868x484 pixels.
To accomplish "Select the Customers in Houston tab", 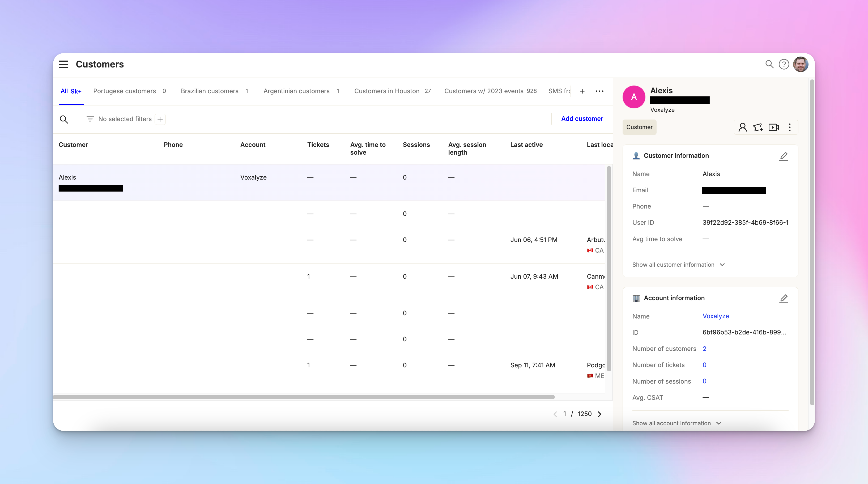I will pyautogui.click(x=387, y=91).
